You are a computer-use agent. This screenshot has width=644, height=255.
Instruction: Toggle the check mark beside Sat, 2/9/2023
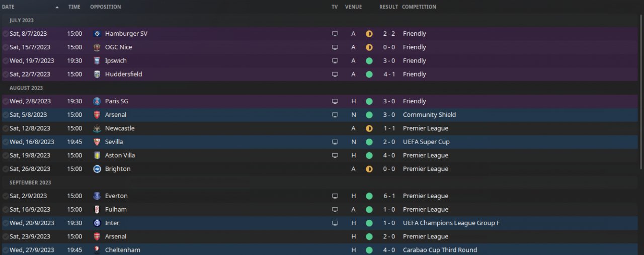[5, 196]
